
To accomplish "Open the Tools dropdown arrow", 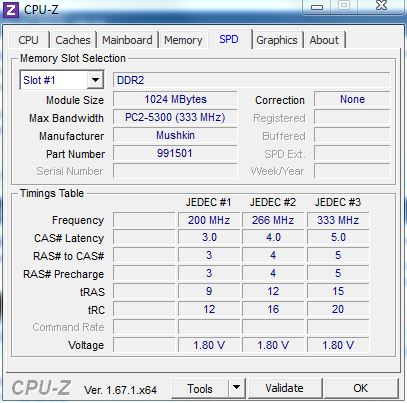I will point(237,388).
